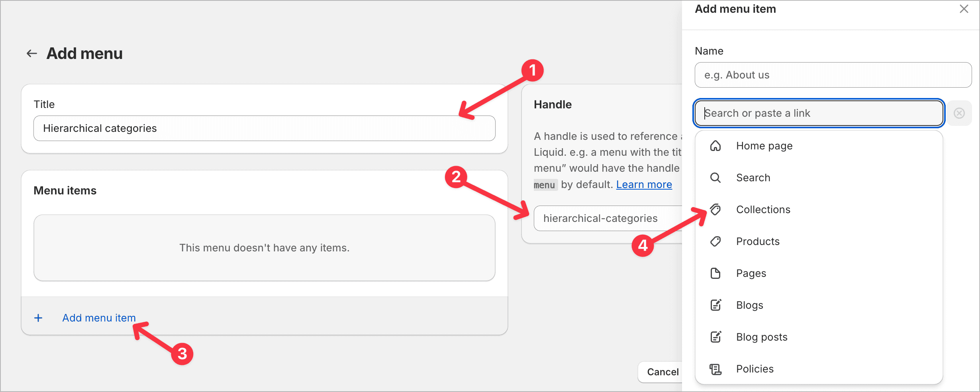The height and width of the screenshot is (392, 980).
Task: Go back using the back arrow
Action: pos(31,53)
